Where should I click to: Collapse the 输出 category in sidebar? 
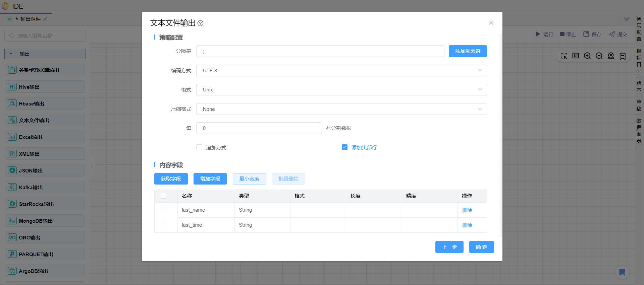pyautogui.click(x=45, y=54)
